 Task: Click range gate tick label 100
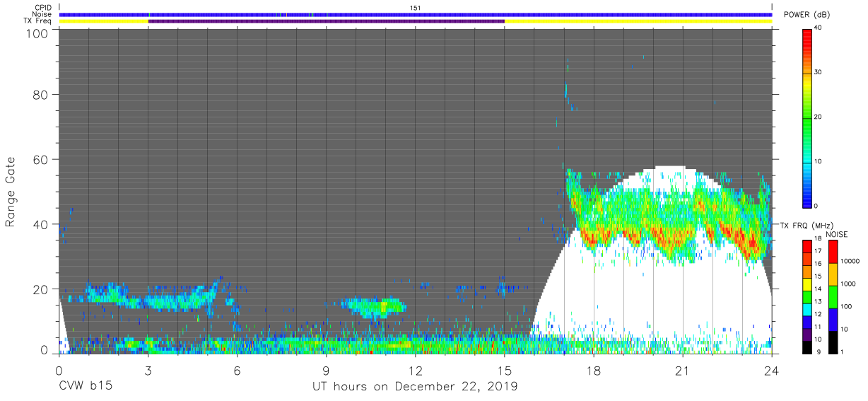point(38,33)
